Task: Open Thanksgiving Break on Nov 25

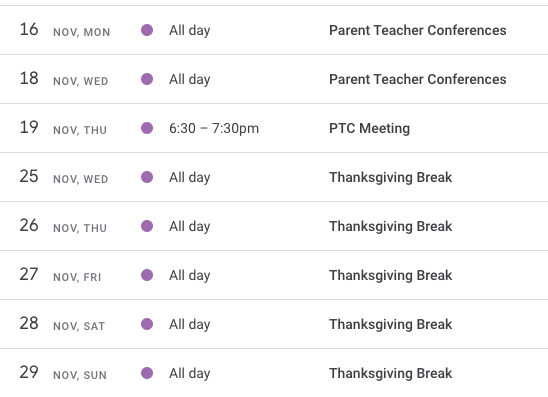Action: [x=391, y=178]
